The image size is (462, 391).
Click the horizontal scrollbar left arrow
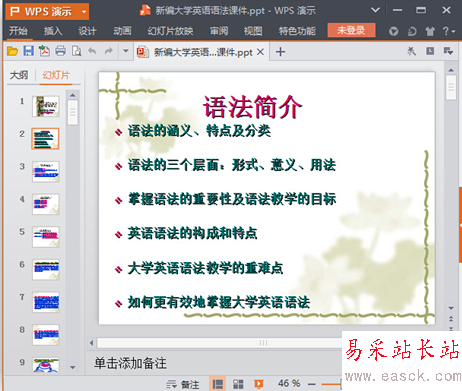coord(92,343)
